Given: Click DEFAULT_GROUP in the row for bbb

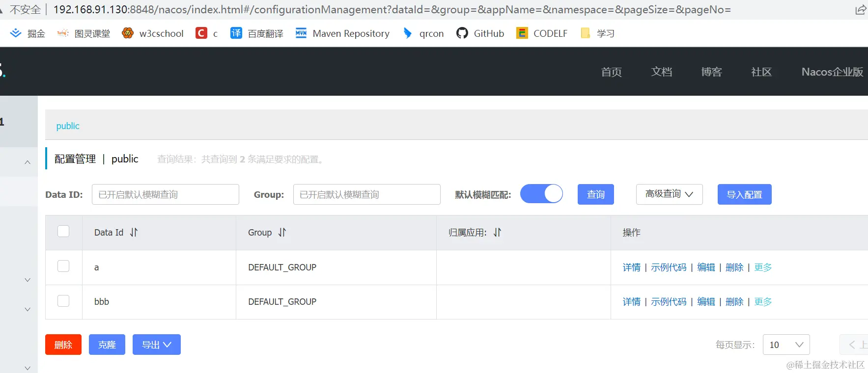Looking at the screenshot, I should coord(282,302).
